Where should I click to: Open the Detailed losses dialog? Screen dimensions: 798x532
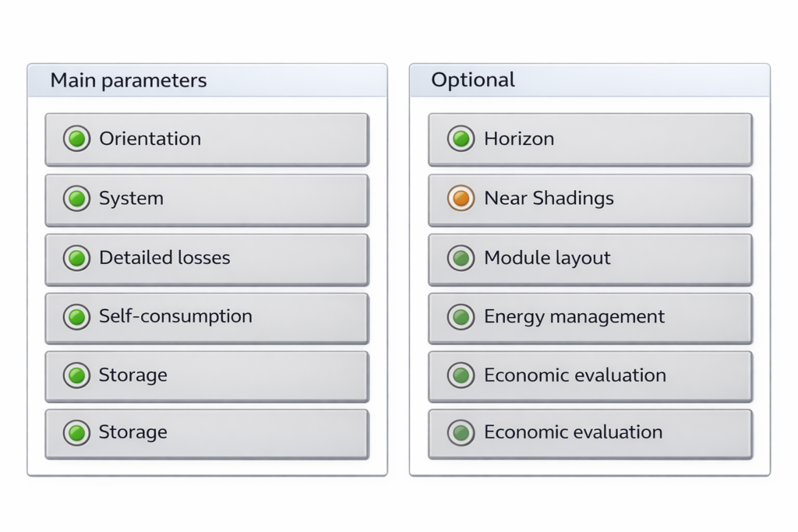click(207, 258)
